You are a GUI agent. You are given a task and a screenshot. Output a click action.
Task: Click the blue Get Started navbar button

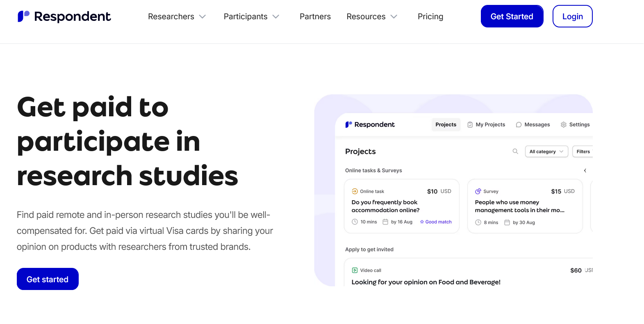[512, 16]
